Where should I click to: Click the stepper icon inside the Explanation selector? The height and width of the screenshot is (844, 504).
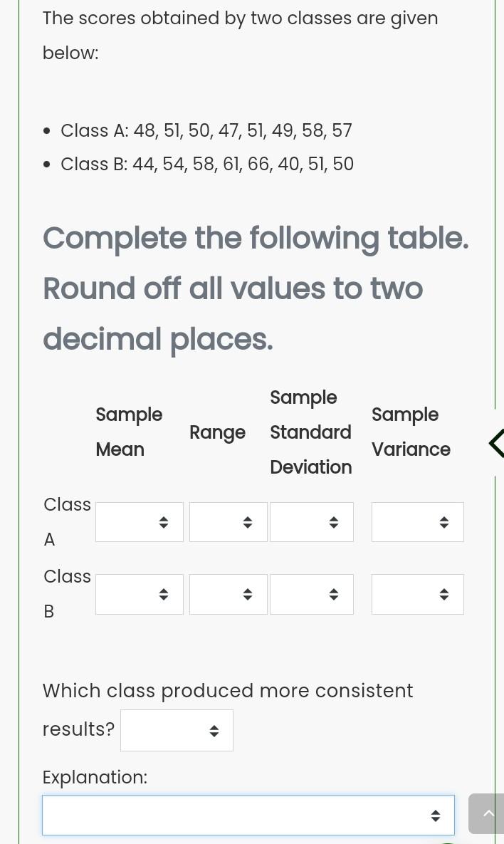(x=436, y=816)
